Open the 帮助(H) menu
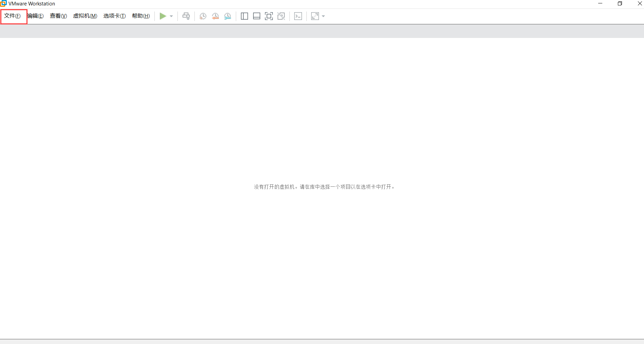Image resolution: width=644 pixels, height=344 pixels. 141,16
